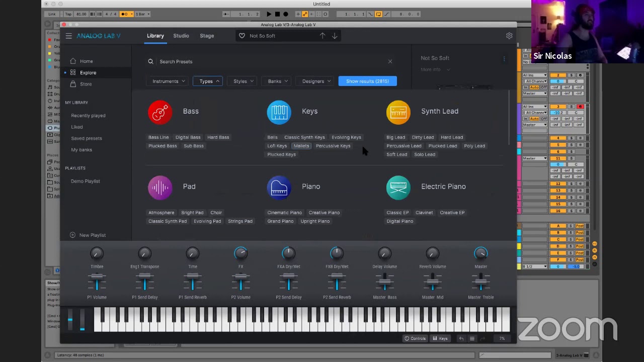This screenshot has width=644, height=362.
Task: Select the Synth Lead type icon
Action: pyautogui.click(x=398, y=112)
